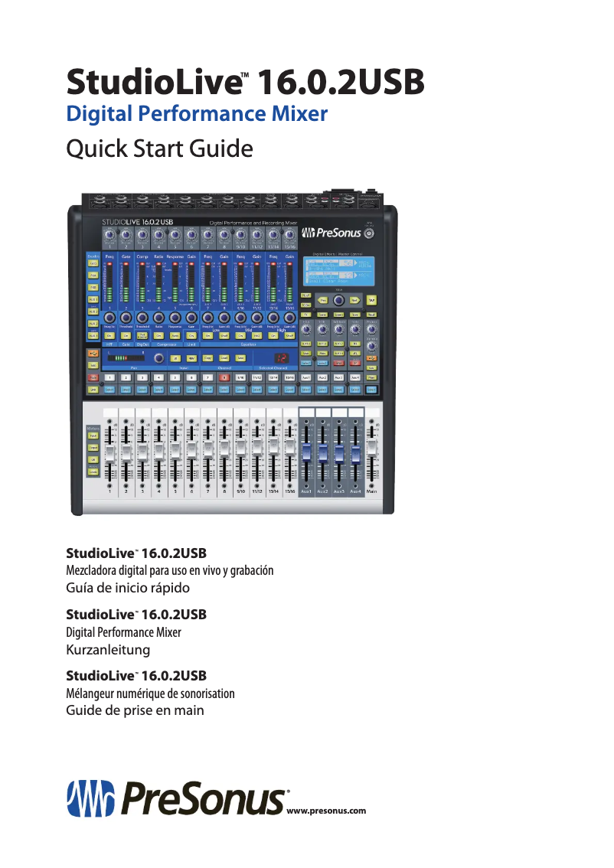Mute channel 8 with its red button
Screen dimensions: 614x868
(224, 377)
